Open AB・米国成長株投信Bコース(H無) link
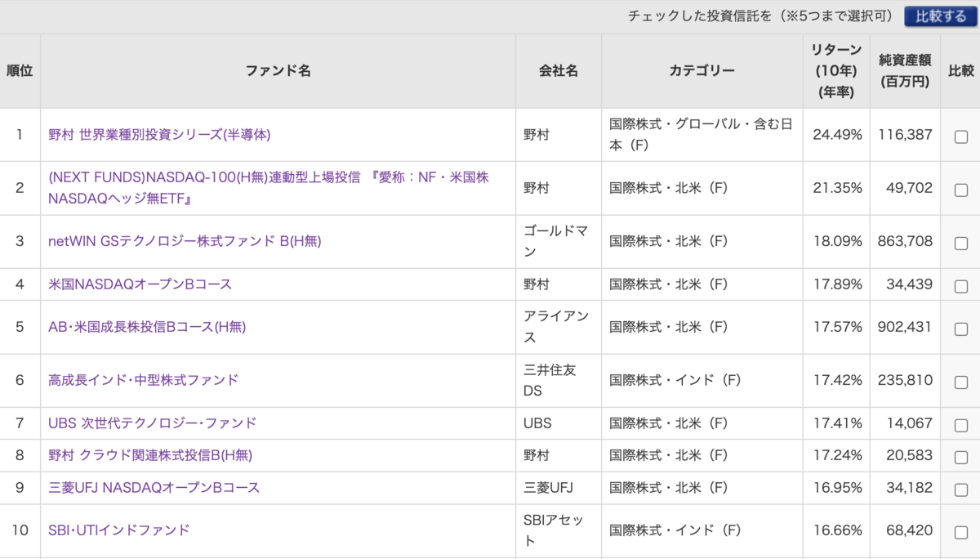The image size is (980, 559). point(147,327)
